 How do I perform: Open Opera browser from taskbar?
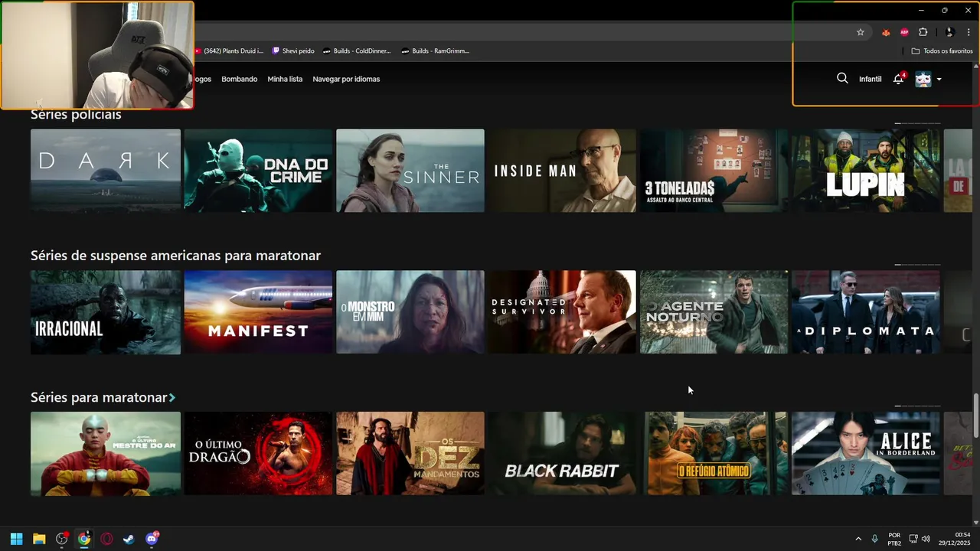coord(106,539)
